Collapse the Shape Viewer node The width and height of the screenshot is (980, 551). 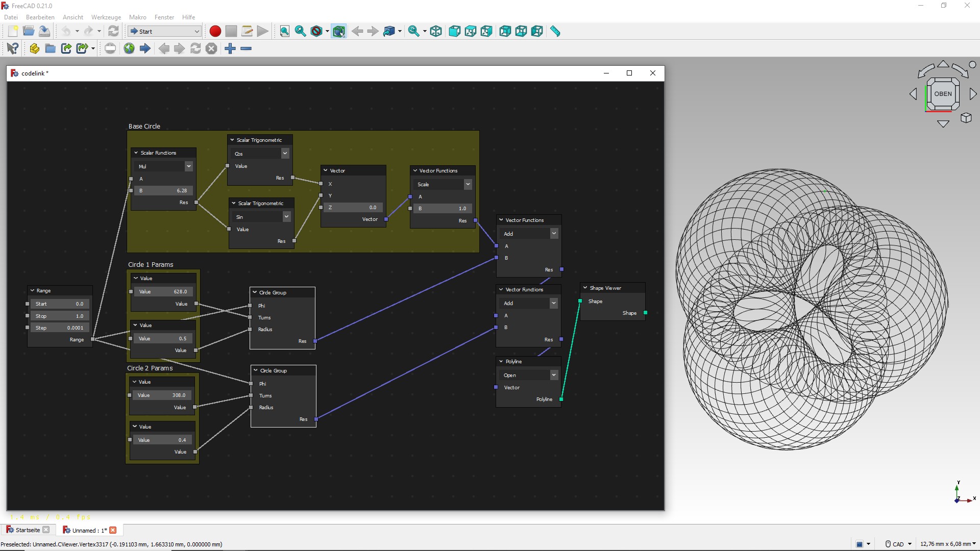coord(585,288)
